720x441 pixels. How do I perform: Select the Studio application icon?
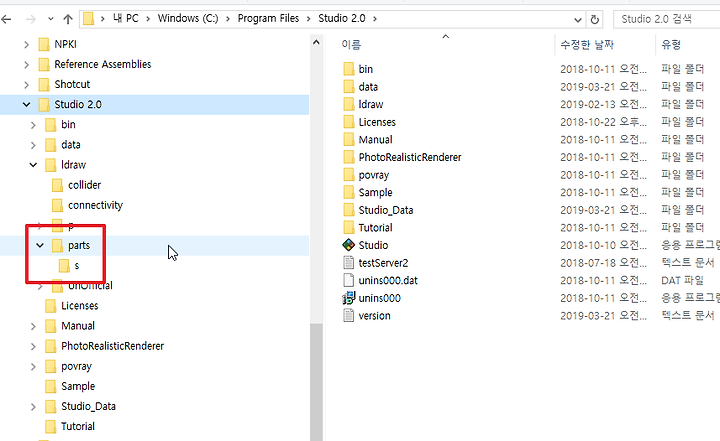pos(349,245)
